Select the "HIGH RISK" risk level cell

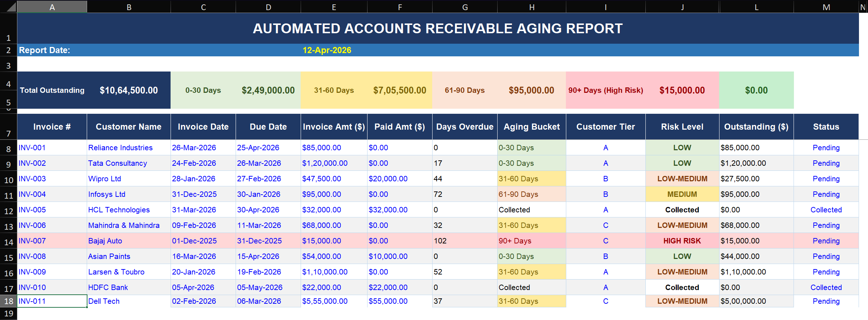point(682,241)
